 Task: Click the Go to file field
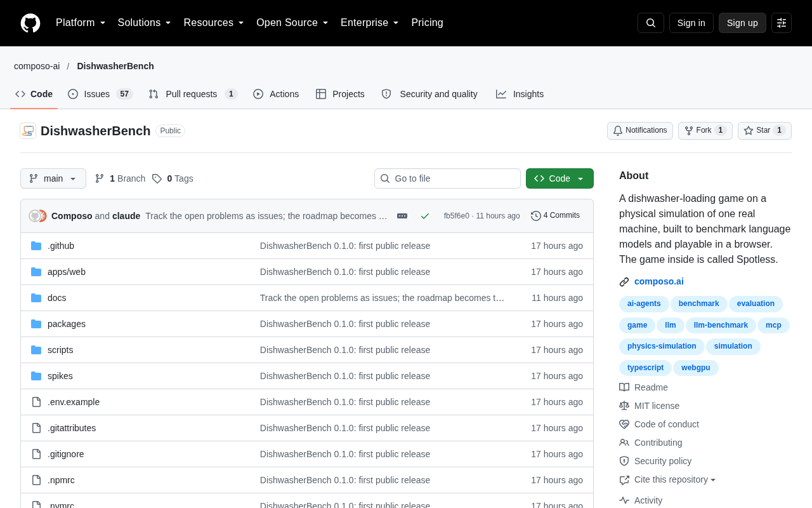(447, 178)
